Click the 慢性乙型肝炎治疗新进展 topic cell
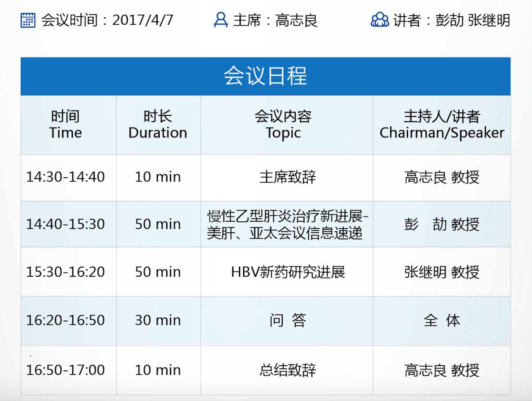This screenshot has width=532, height=401. point(287,224)
